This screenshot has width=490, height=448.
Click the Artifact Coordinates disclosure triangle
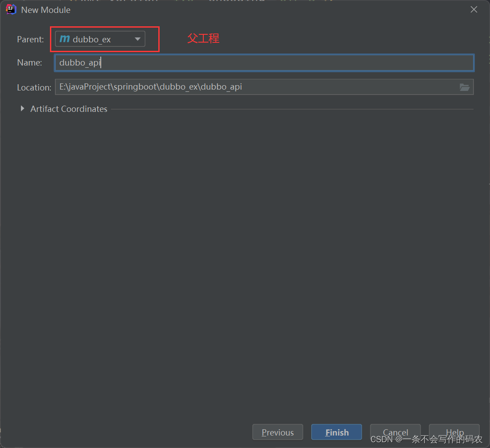point(22,108)
